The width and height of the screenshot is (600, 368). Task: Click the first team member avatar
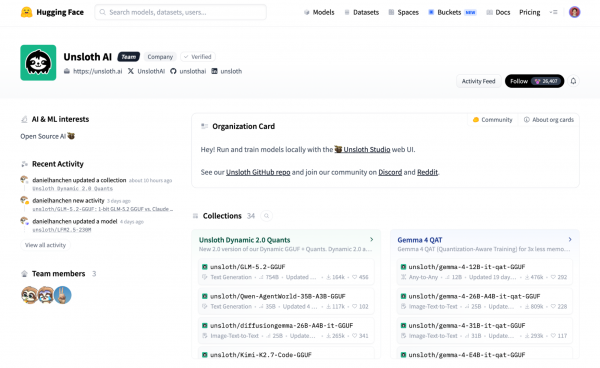(x=29, y=295)
